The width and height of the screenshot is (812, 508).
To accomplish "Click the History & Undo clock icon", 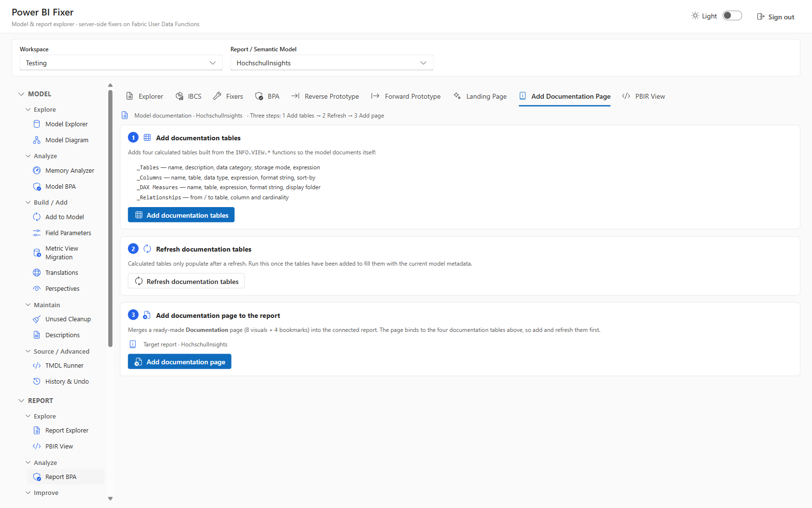I will click(x=37, y=381).
